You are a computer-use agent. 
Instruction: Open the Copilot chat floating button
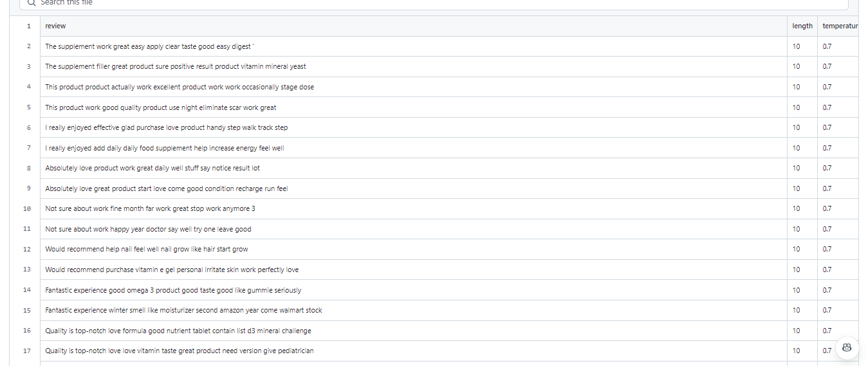click(x=847, y=347)
